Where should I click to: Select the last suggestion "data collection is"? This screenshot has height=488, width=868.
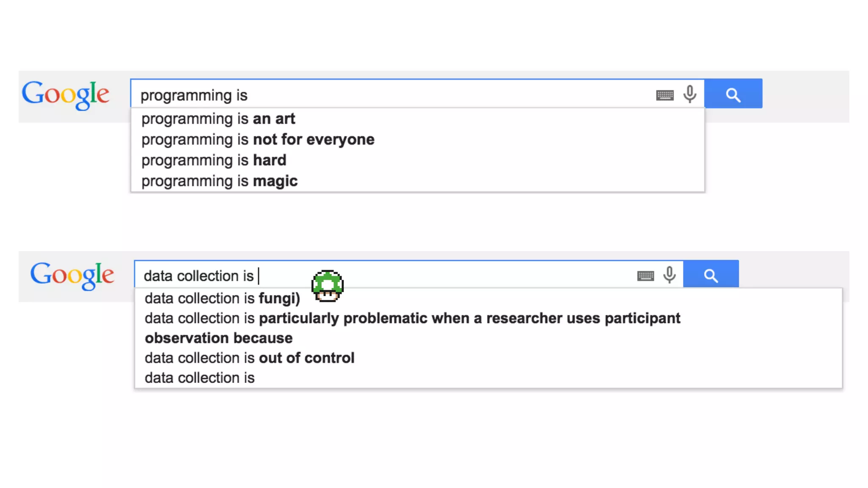tap(200, 378)
